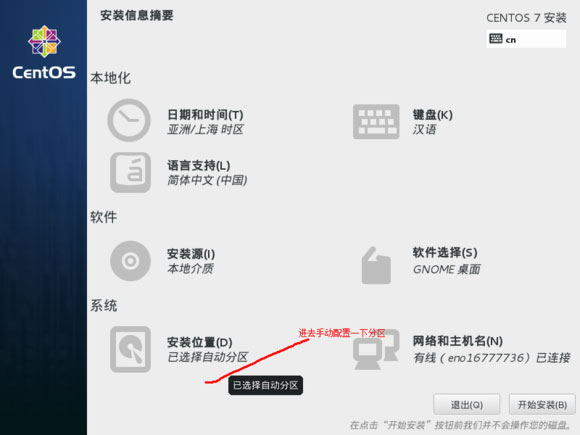Screen dimensions: 580x435
Task: Select the language support icon
Action: click(130, 172)
